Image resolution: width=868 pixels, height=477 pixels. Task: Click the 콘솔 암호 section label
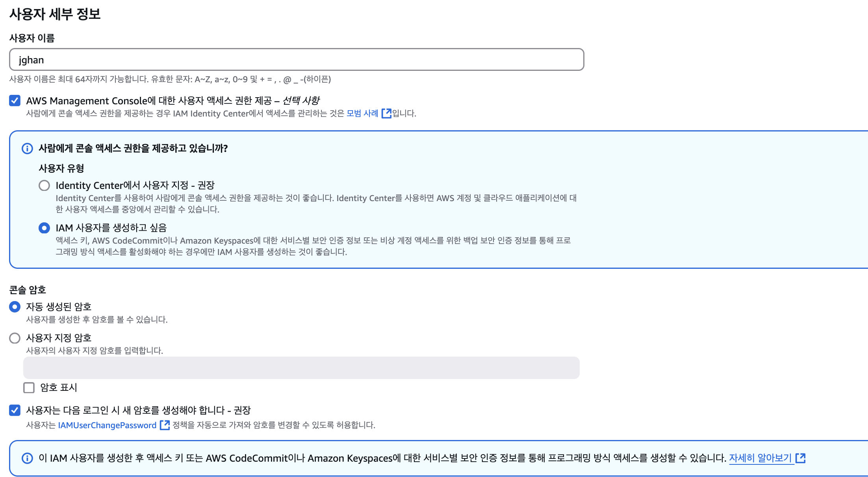28,290
